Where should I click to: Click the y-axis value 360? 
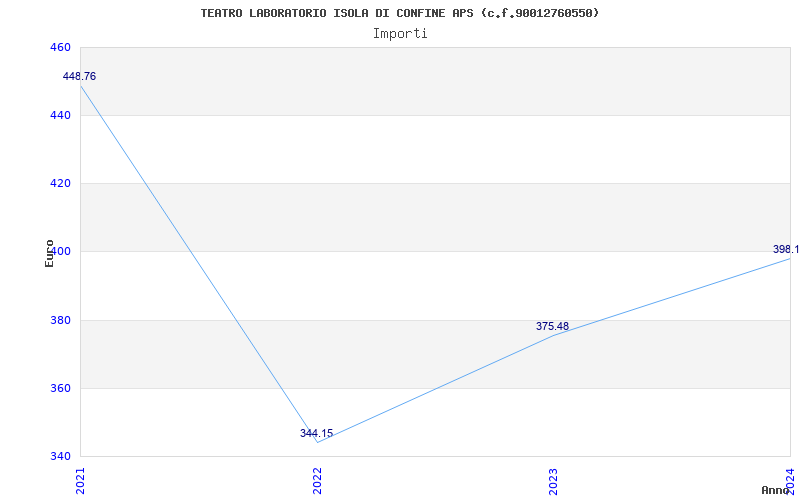[60, 388]
